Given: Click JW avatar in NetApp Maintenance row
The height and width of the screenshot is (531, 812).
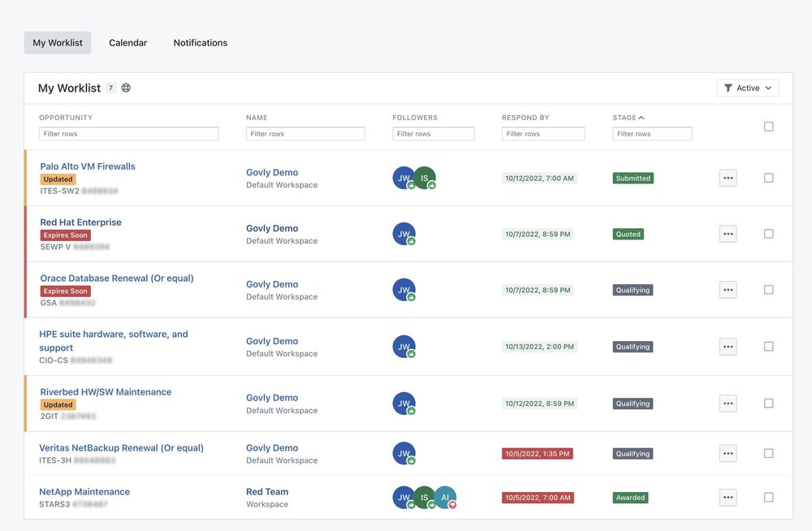Looking at the screenshot, I should coord(404,498).
